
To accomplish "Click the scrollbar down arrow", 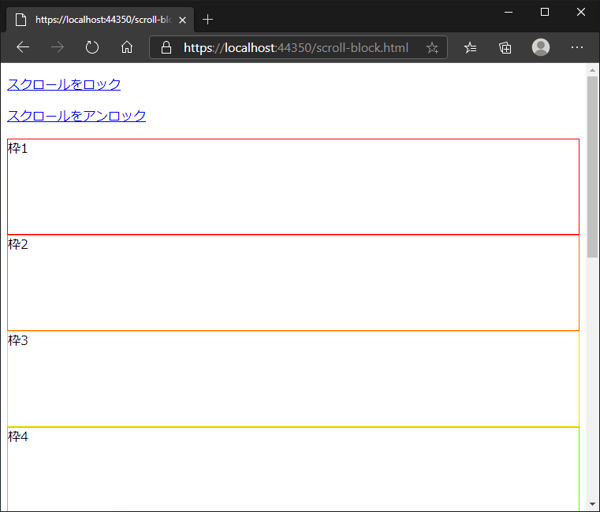I will coord(592,504).
